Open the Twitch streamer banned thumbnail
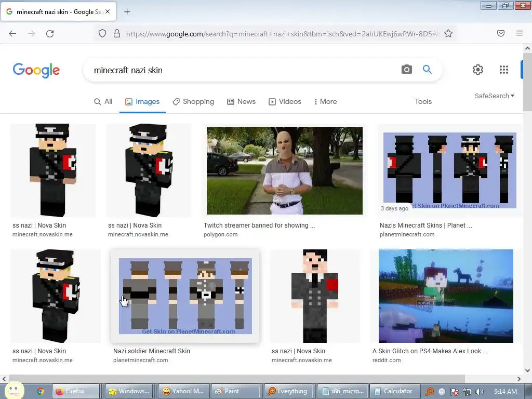Screen dimensions: 532x399 tap(285, 170)
